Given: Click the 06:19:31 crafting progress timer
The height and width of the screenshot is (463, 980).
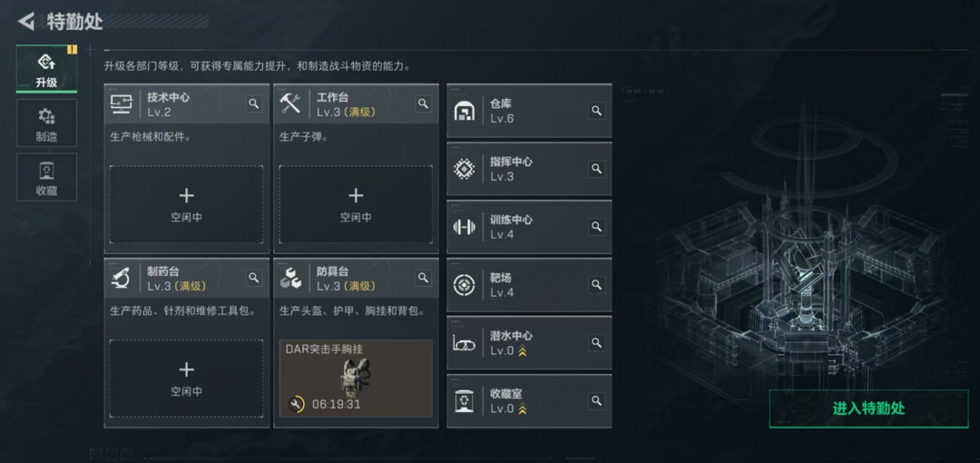Looking at the screenshot, I should click(x=337, y=404).
